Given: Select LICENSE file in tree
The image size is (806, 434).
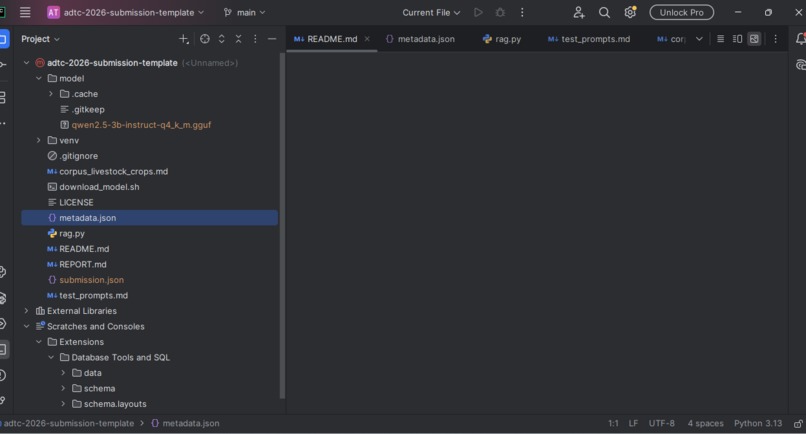Looking at the screenshot, I should point(70,202).
